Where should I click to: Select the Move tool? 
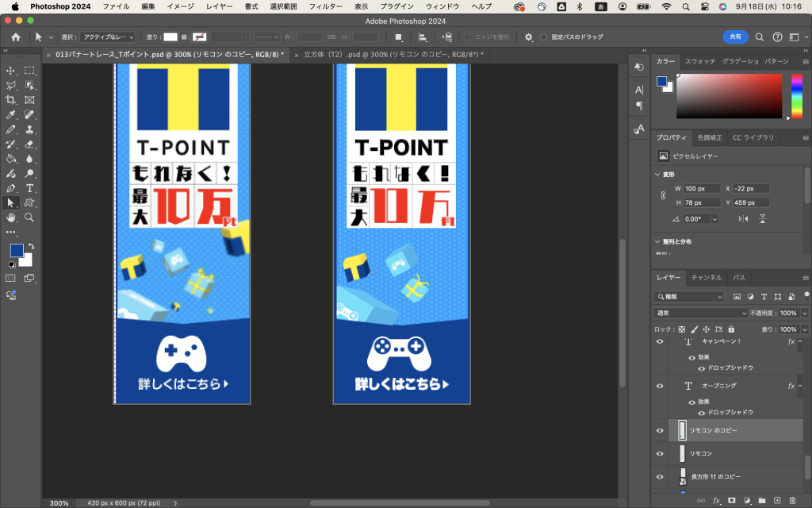pos(11,71)
